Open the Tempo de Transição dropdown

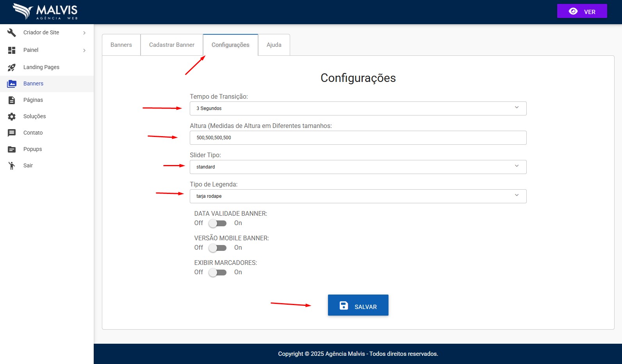[358, 108]
